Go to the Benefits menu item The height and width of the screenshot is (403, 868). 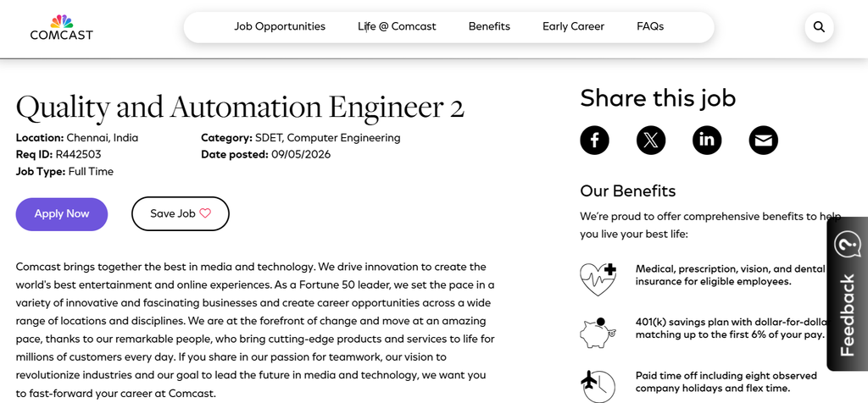pyautogui.click(x=489, y=26)
